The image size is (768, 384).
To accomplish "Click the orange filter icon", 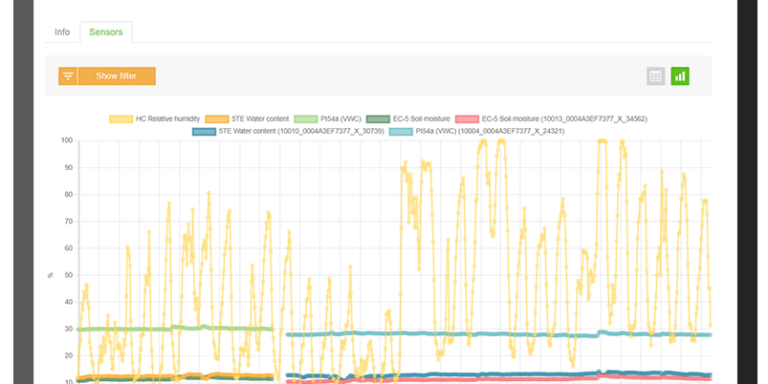I will click(68, 76).
